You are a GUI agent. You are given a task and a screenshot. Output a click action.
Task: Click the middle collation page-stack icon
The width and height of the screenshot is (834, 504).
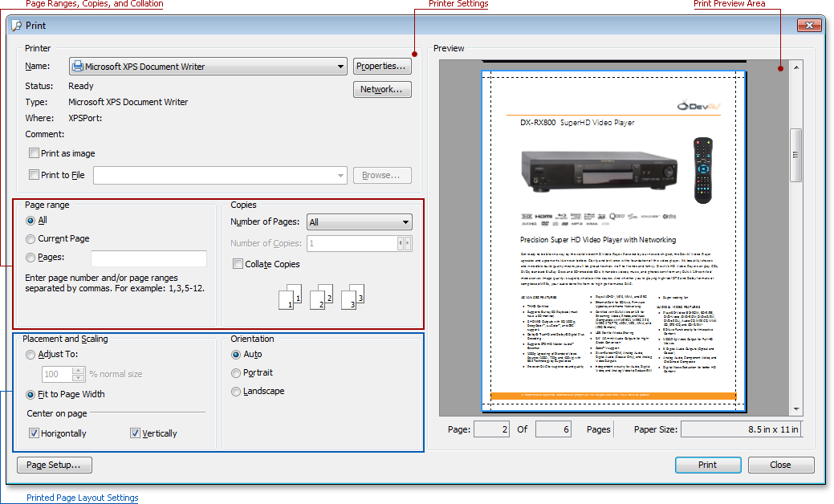click(x=321, y=298)
